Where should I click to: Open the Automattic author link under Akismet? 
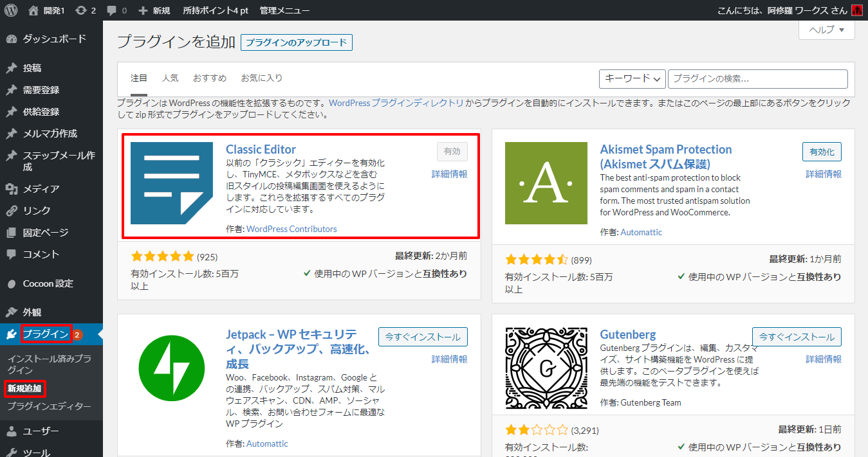click(642, 232)
